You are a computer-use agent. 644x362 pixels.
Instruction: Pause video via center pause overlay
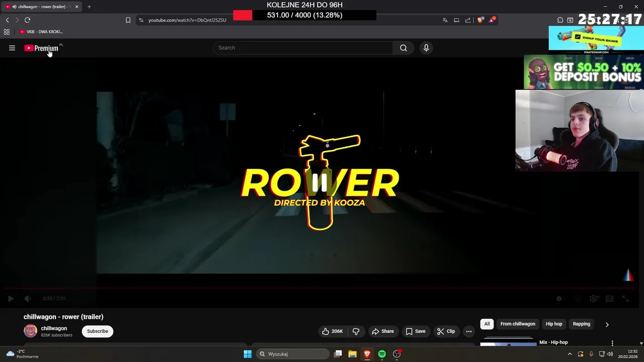(319, 183)
